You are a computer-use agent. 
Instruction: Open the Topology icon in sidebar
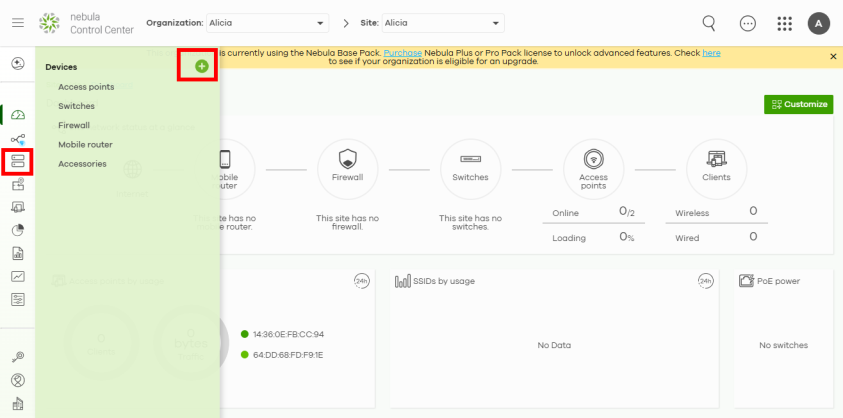[18, 139]
